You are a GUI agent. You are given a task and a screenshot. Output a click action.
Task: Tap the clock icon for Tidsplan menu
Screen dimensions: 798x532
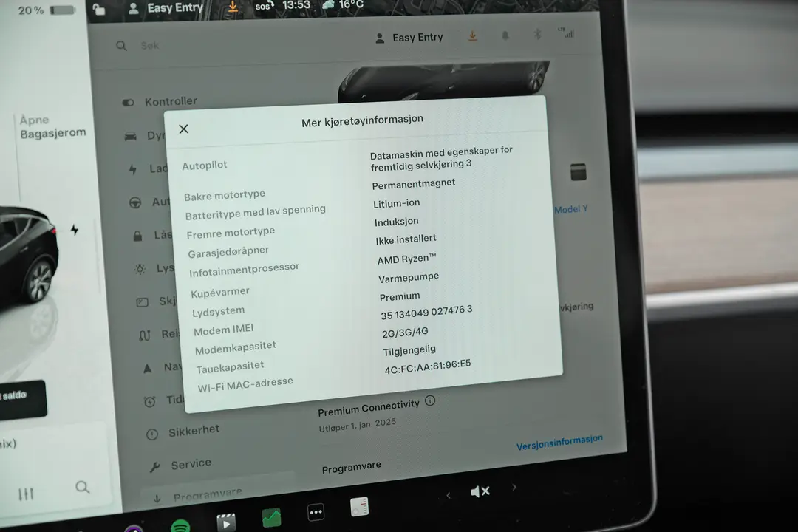point(149,401)
